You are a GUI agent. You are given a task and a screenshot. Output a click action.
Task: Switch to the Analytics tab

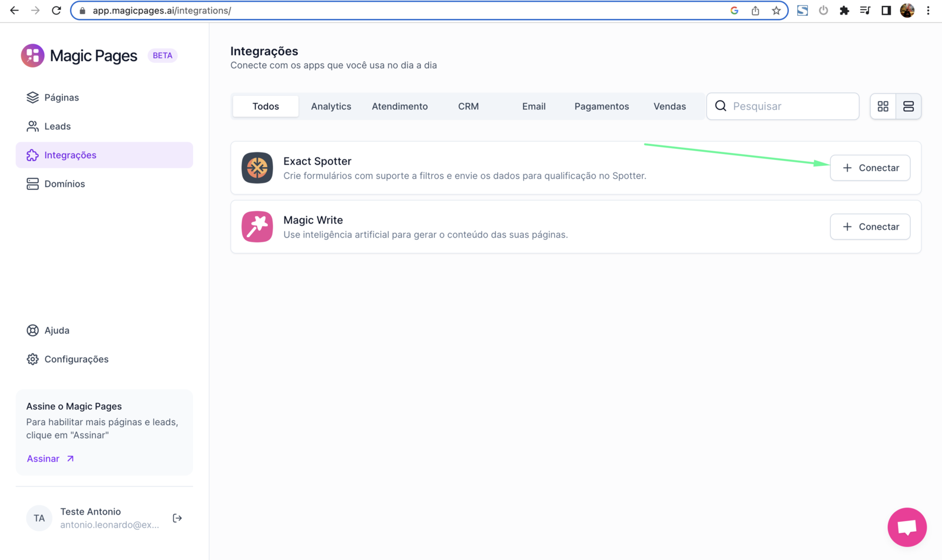[x=331, y=106]
